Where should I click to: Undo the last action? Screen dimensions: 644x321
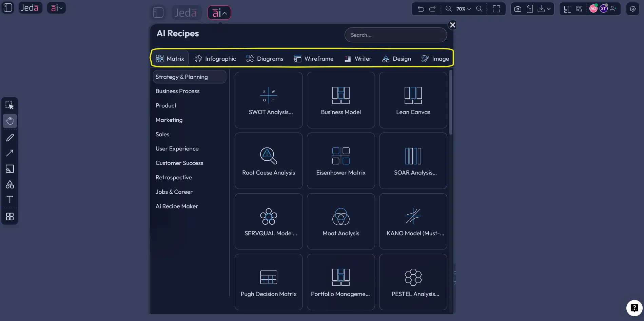click(421, 9)
